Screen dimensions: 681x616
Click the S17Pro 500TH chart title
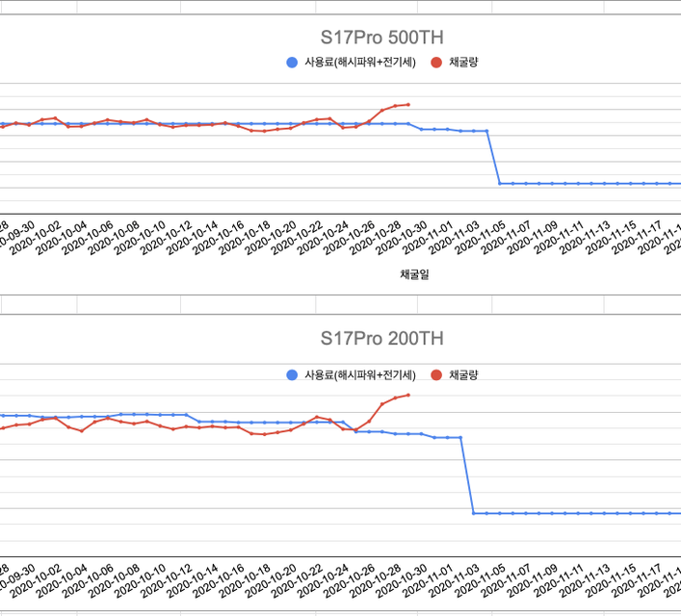coord(381,38)
